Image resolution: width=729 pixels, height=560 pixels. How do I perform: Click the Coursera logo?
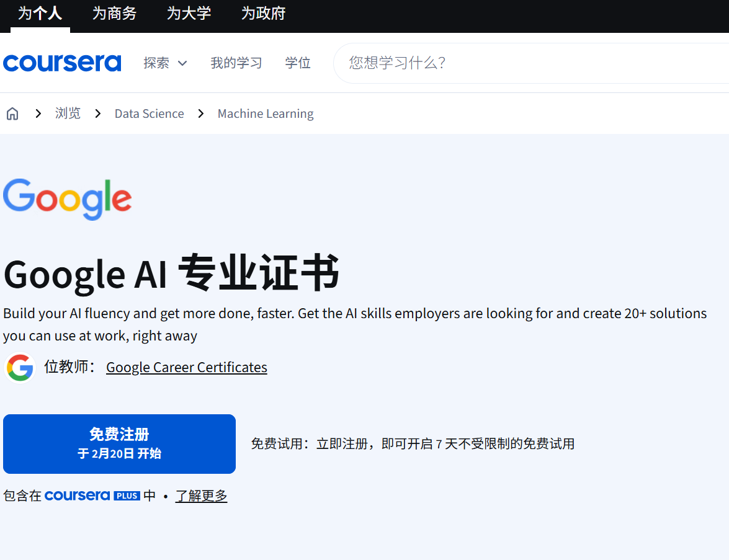tap(62, 63)
